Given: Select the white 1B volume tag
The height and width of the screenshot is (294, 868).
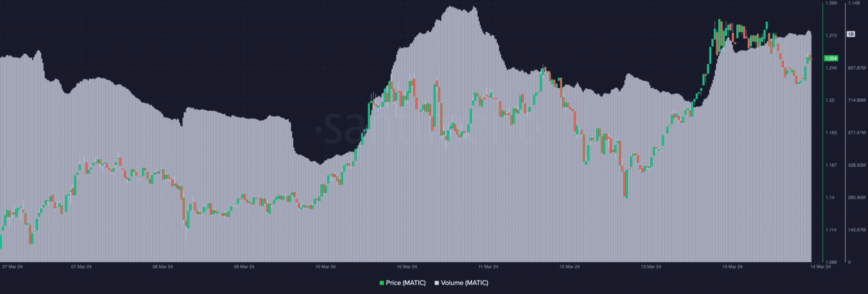Looking at the screenshot, I should (x=850, y=34).
